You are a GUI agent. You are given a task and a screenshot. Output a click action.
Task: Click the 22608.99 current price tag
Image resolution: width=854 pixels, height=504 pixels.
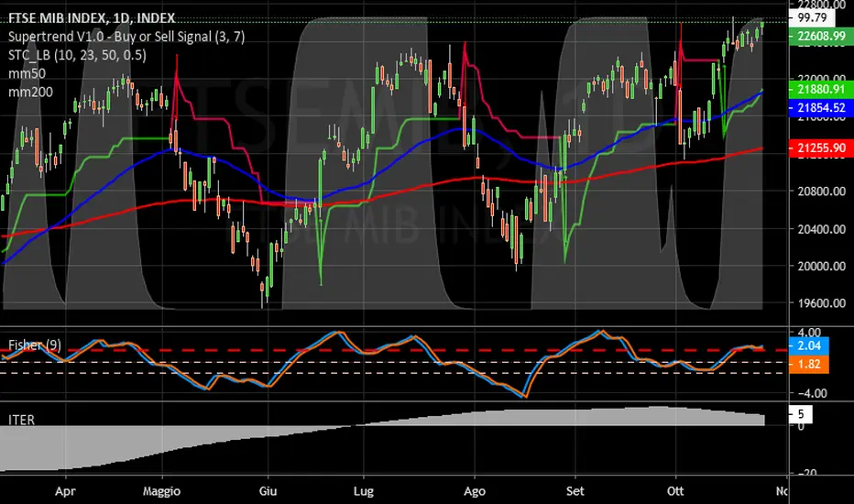[821, 36]
